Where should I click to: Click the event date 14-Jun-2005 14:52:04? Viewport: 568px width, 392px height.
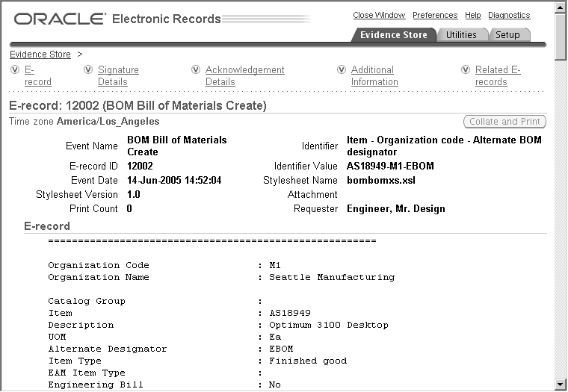174,180
